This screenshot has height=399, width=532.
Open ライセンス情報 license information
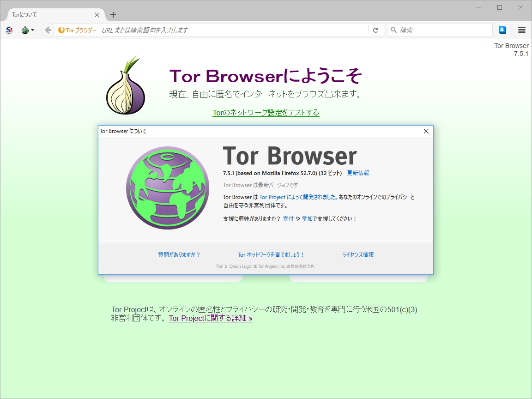(x=359, y=254)
